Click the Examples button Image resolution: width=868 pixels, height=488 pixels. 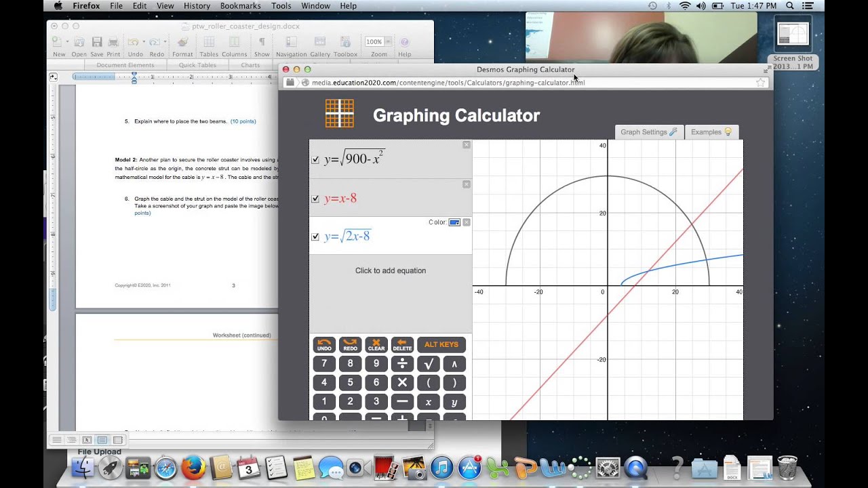pos(711,132)
